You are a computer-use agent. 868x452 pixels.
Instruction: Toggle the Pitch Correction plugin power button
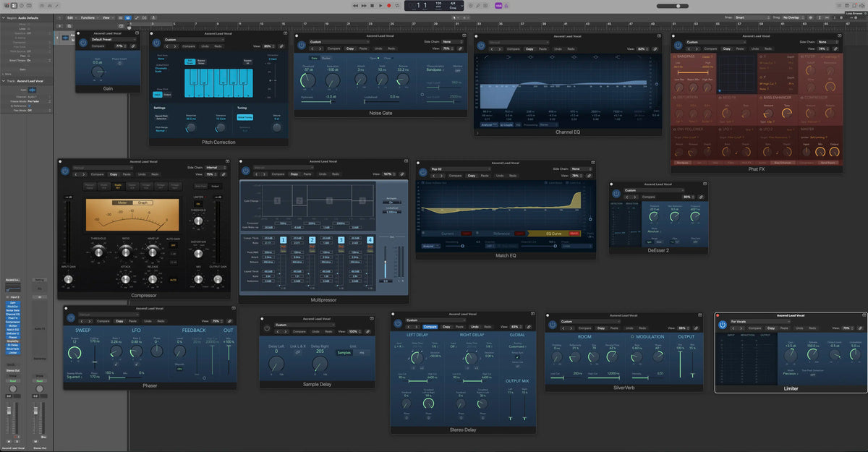tap(157, 42)
